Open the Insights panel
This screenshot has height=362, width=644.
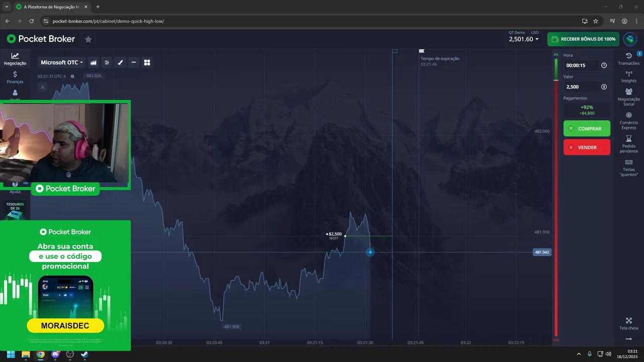pyautogui.click(x=629, y=77)
